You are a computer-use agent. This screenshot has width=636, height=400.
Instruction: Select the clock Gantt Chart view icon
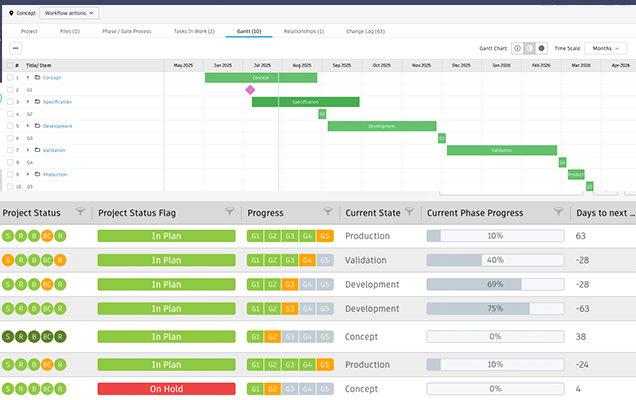tap(517, 47)
